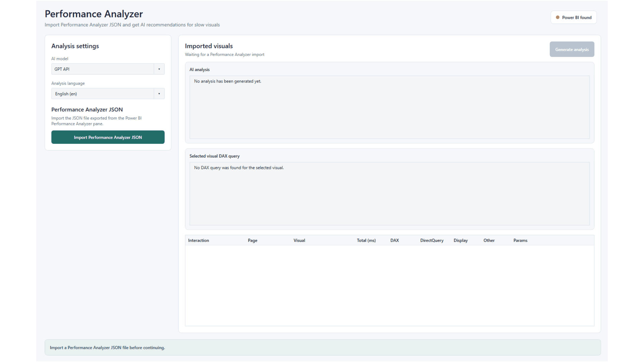Viewport: 644px width, 362px height.
Task: Click the JSON import description text
Action: (96, 121)
